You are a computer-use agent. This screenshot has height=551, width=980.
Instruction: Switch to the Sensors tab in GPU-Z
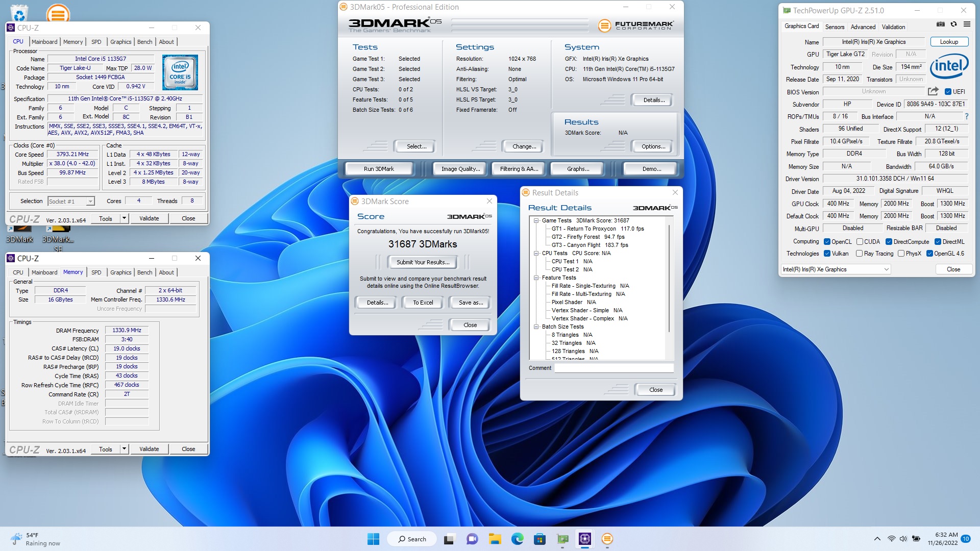(x=835, y=27)
